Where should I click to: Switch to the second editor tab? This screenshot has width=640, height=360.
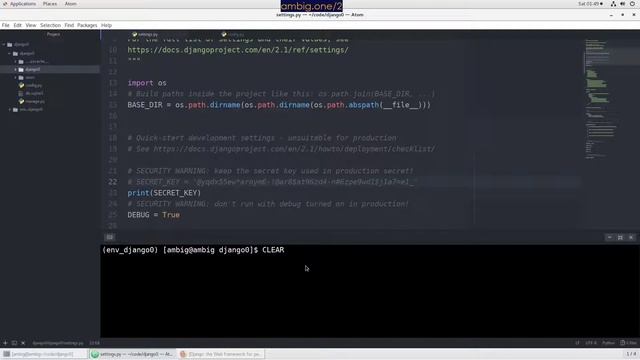tap(233, 35)
